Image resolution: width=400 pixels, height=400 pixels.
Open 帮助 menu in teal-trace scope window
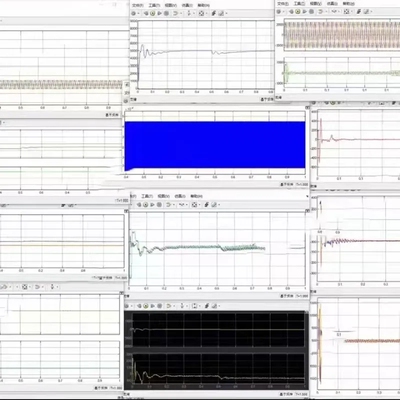point(196,196)
